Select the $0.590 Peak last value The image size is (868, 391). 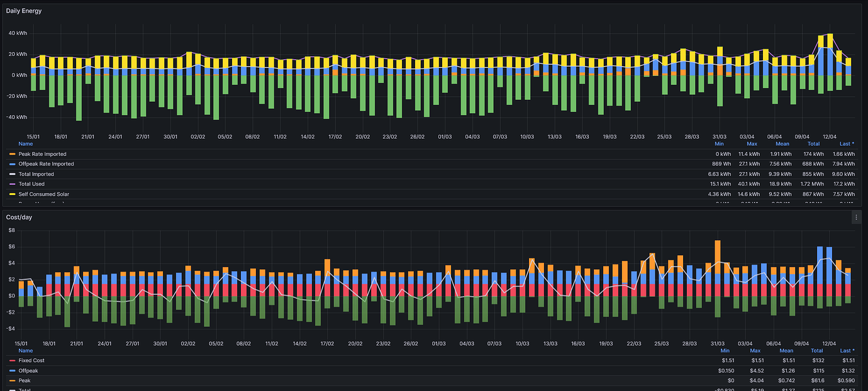pyautogui.click(x=847, y=381)
